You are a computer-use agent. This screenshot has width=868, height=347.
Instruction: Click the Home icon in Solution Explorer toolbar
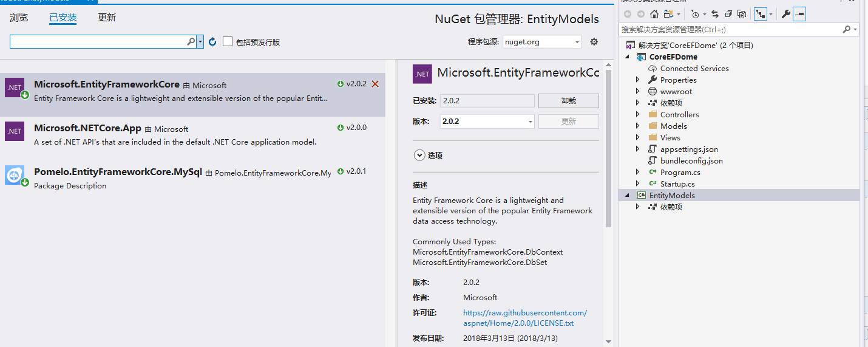point(654,14)
